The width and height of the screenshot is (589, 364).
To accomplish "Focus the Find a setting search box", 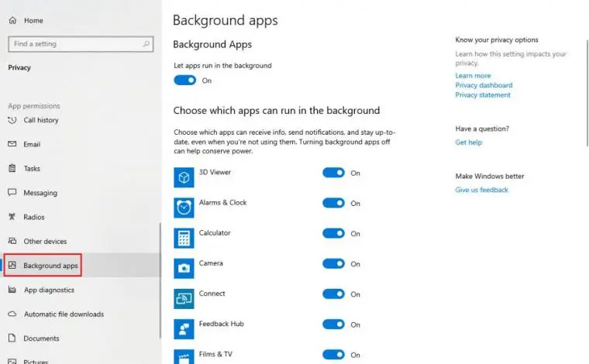I will (81, 44).
